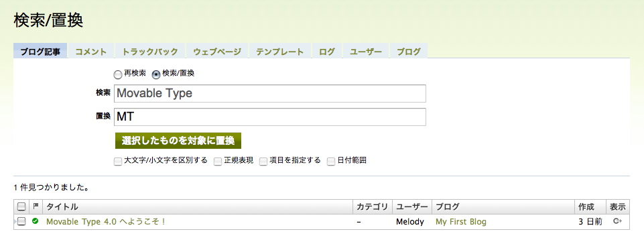Open the My First Blog link
The width and height of the screenshot is (644, 246).
(461, 222)
